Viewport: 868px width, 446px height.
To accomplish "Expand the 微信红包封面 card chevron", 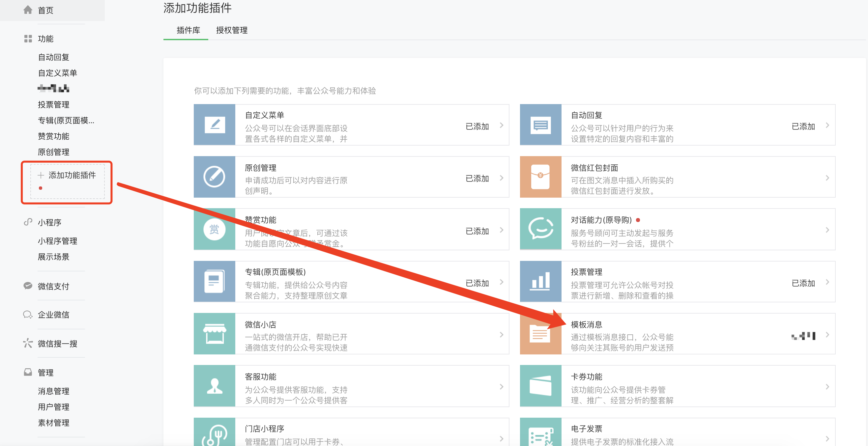I will coord(827,178).
